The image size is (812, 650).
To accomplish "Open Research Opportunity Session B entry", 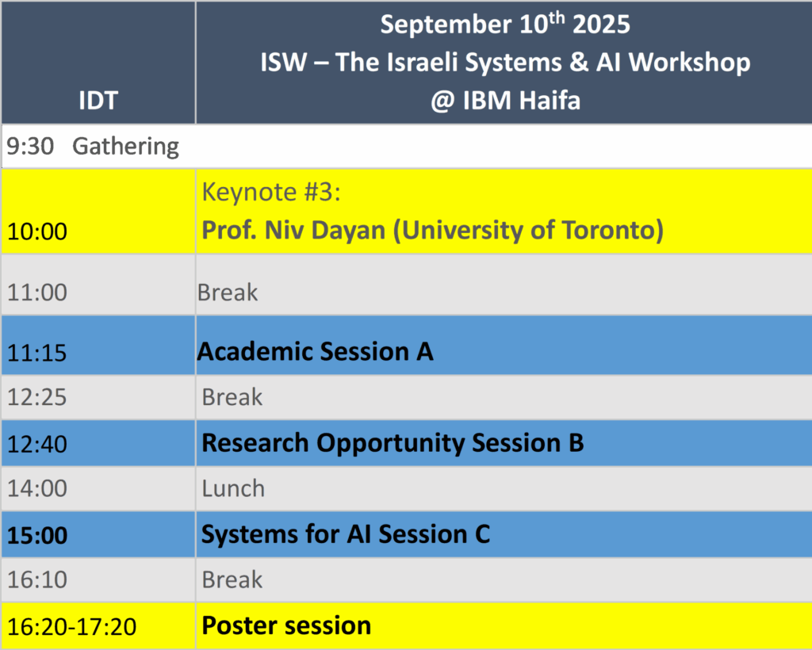I will coord(393,443).
